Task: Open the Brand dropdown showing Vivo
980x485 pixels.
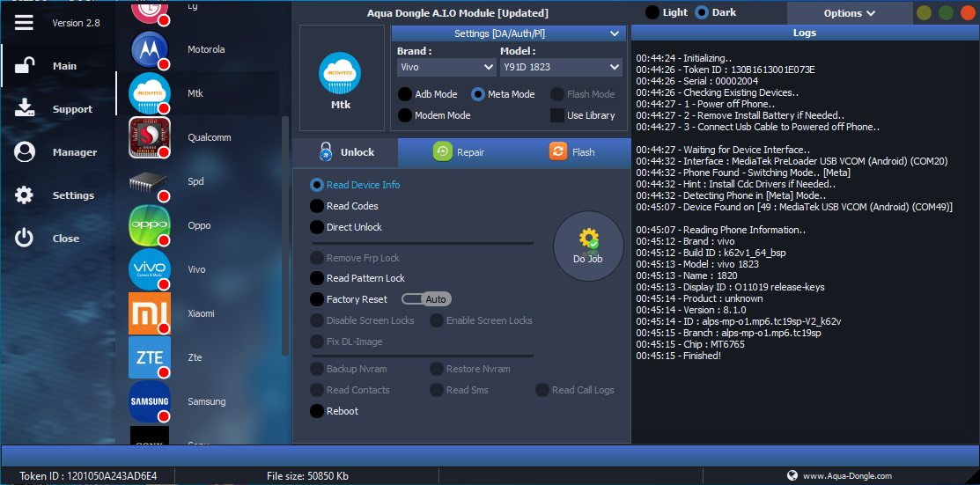Action: tap(446, 67)
